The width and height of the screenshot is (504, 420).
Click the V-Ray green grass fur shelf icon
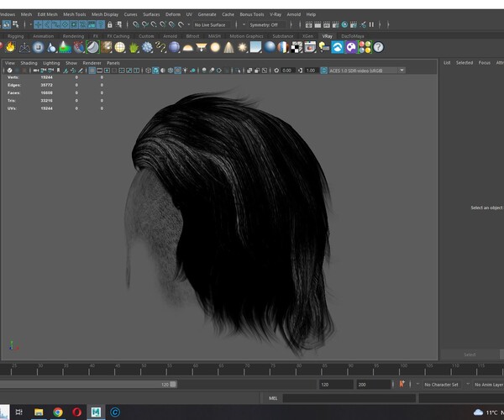pos(134,47)
